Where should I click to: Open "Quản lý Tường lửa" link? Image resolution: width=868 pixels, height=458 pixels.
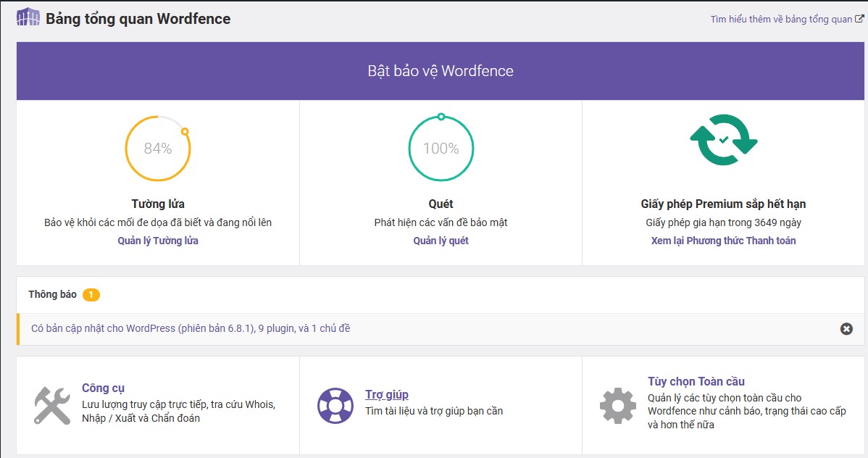point(158,241)
